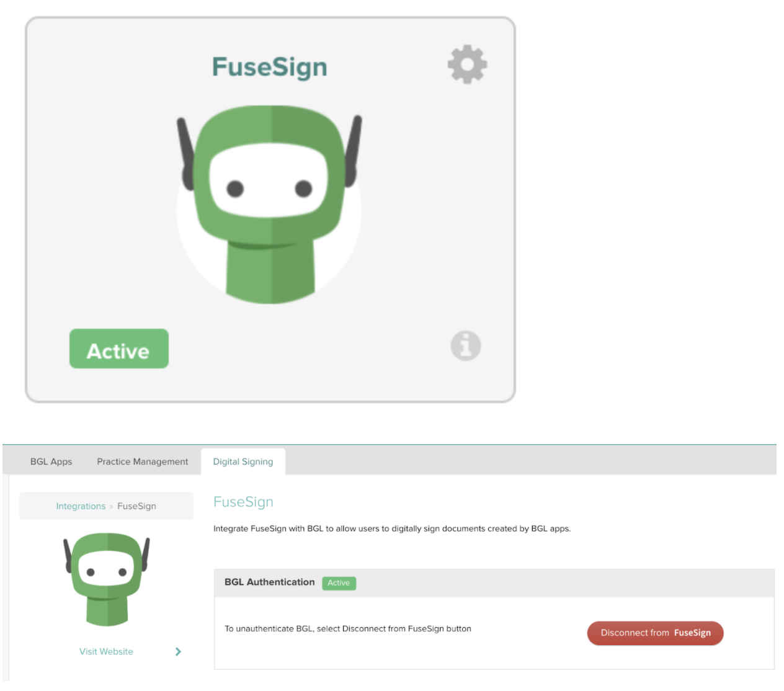Click the green Active badge on card
Viewport: 784px width, 691px height.
click(x=119, y=349)
